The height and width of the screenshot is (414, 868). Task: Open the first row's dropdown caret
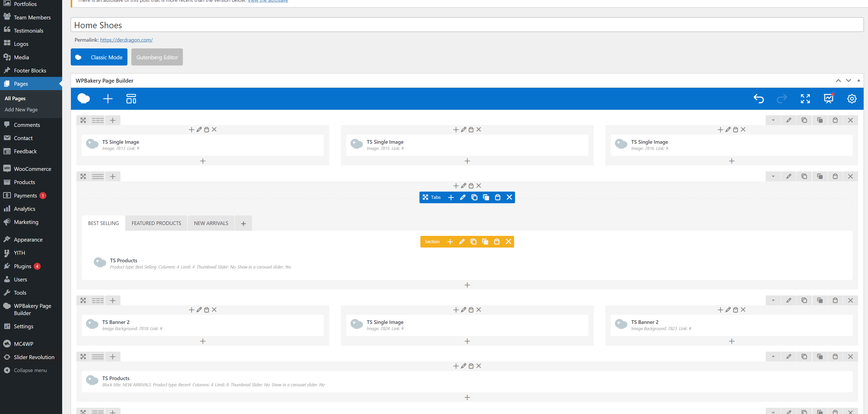point(773,120)
